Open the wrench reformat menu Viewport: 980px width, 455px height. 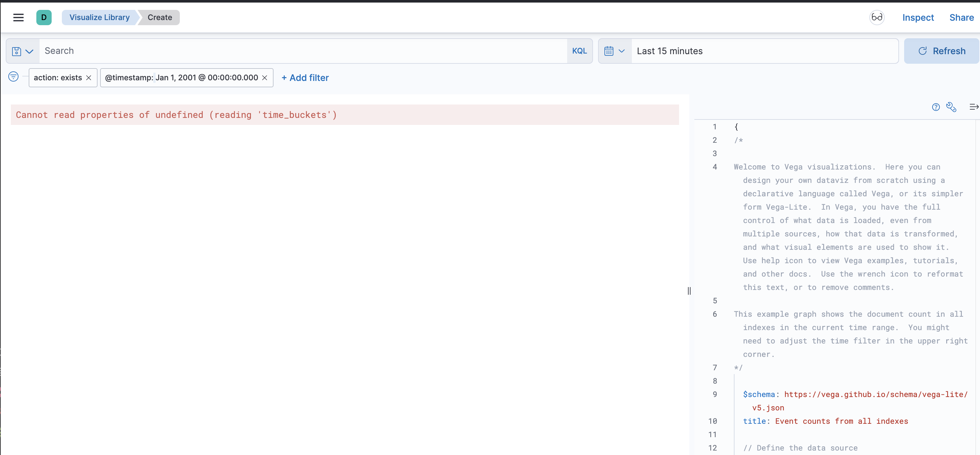click(951, 107)
